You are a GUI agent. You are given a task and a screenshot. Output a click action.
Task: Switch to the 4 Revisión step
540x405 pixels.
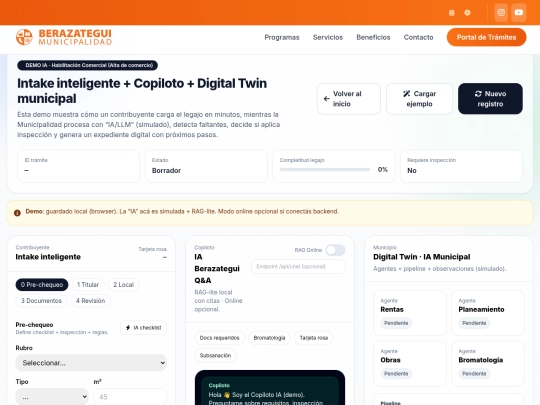[91, 301]
